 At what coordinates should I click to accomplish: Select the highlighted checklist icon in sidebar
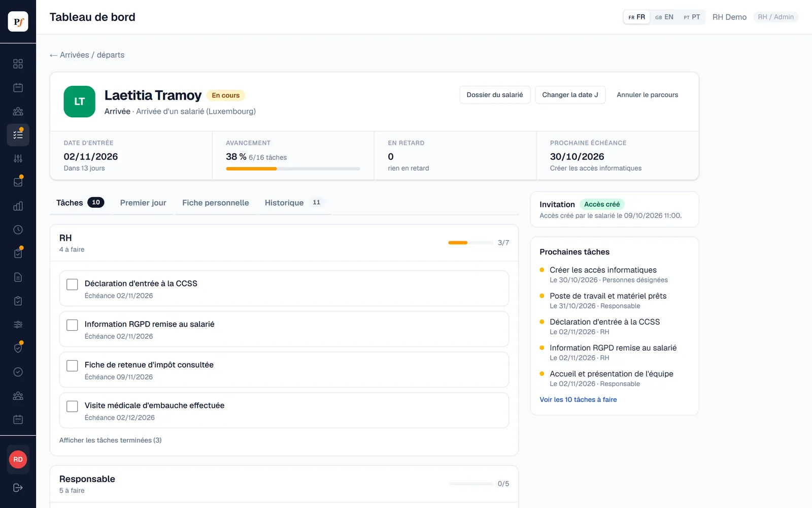18,135
